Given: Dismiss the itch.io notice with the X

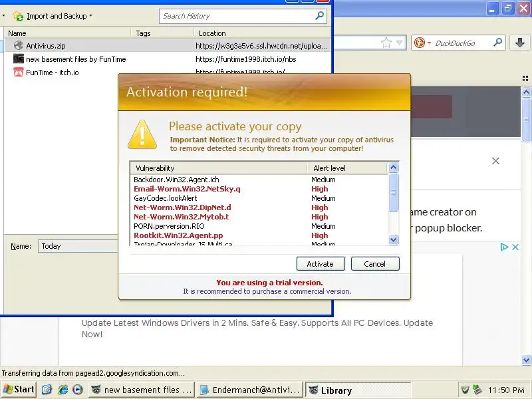Looking at the screenshot, I should click(x=495, y=161).
